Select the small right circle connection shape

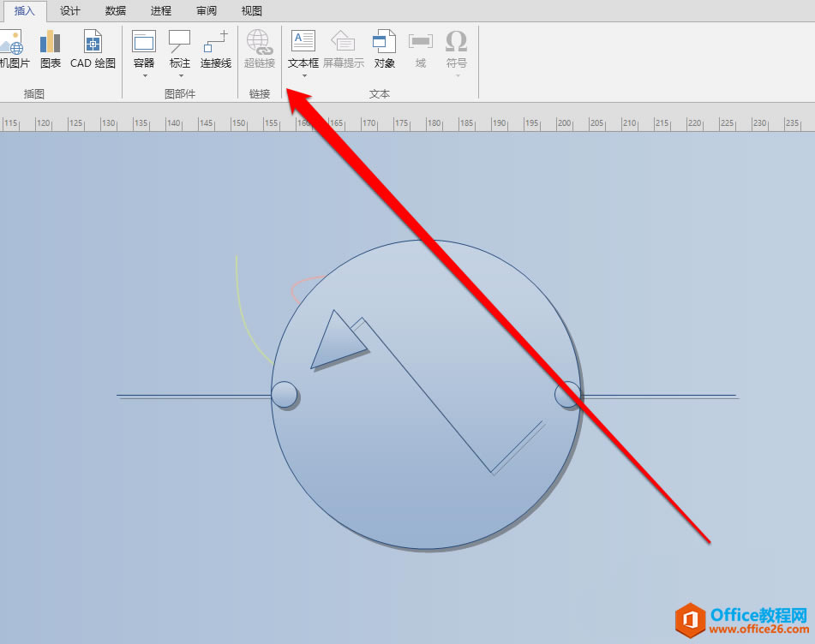(567, 395)
